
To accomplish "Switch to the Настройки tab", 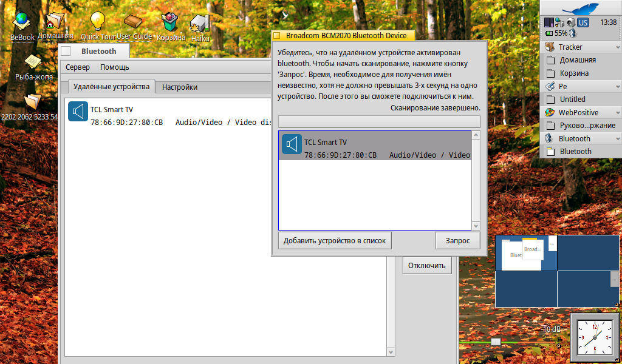I will [180, 87].
